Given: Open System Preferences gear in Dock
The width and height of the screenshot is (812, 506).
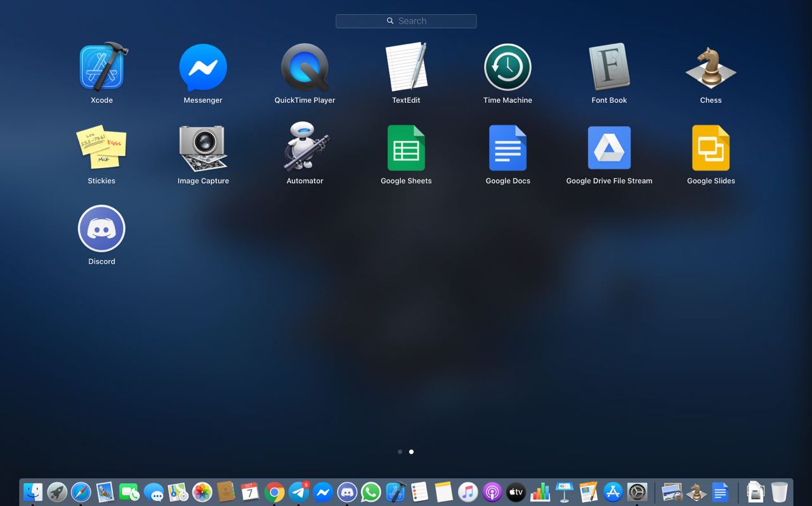Looking at the screenshot, I should [636, 492].
